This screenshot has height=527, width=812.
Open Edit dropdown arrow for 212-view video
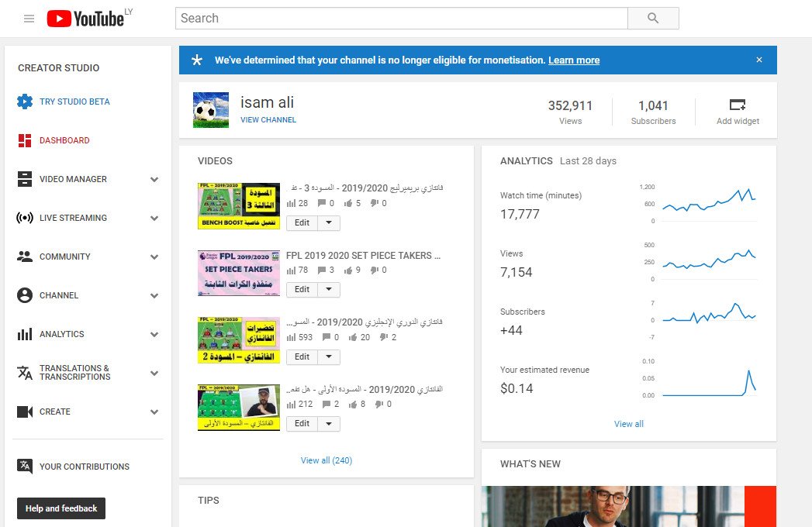(x=329, y=423)
